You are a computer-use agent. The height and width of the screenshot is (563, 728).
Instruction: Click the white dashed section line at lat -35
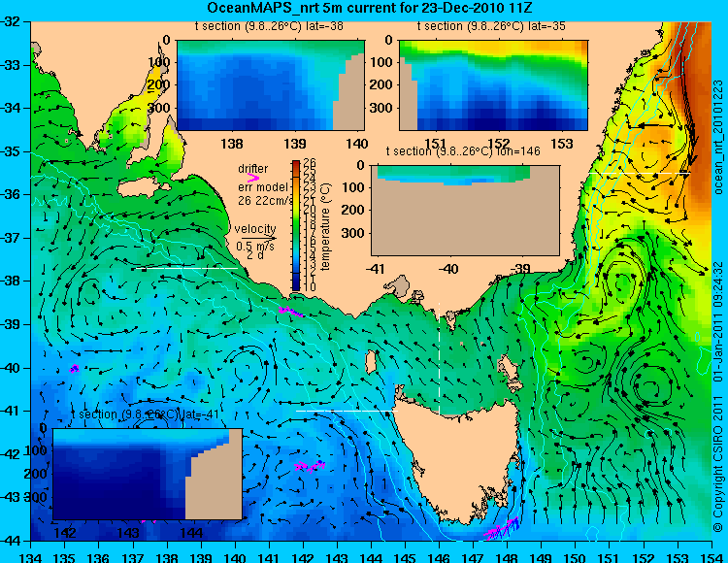coord(640,173)
